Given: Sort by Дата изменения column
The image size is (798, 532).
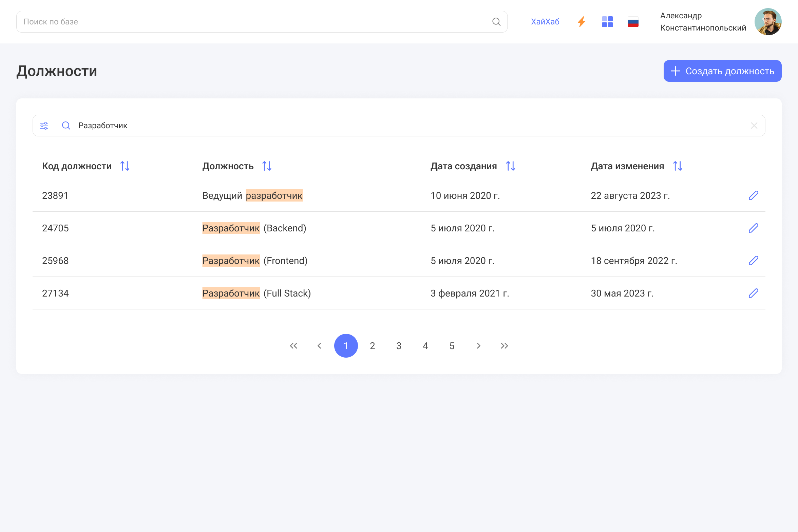Looking at the screenshot, I should (678, 166).
